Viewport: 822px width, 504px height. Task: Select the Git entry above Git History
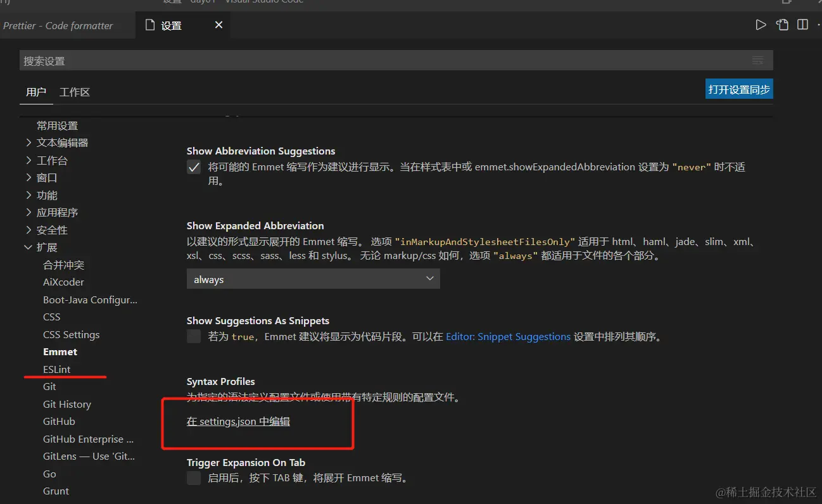(x=49, y=387)
